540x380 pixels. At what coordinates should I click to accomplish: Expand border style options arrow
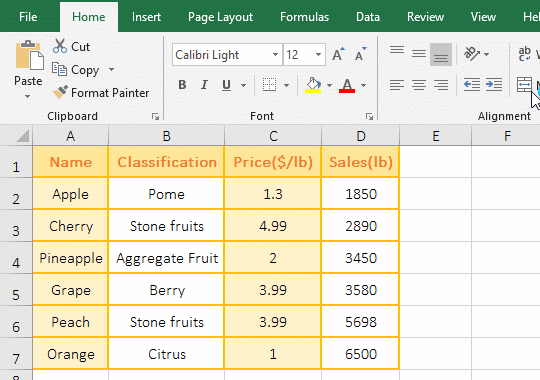(x=286, y=85)
